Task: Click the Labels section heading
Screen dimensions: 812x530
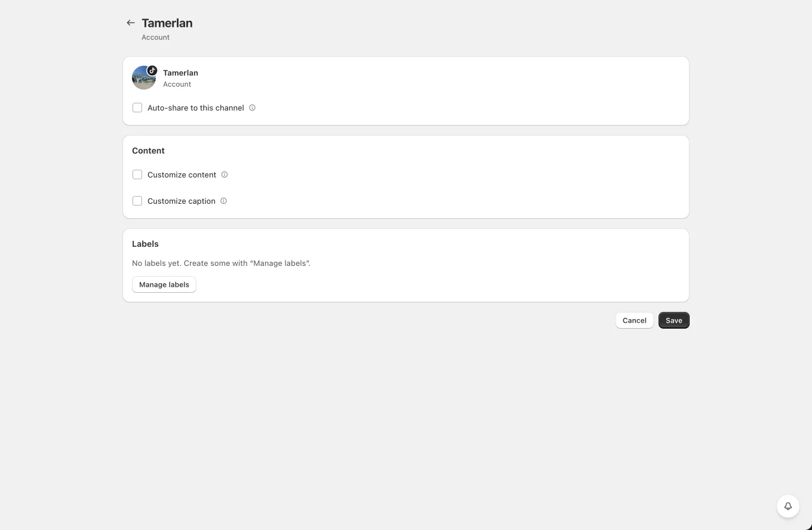Action: (x=145, y=244)
